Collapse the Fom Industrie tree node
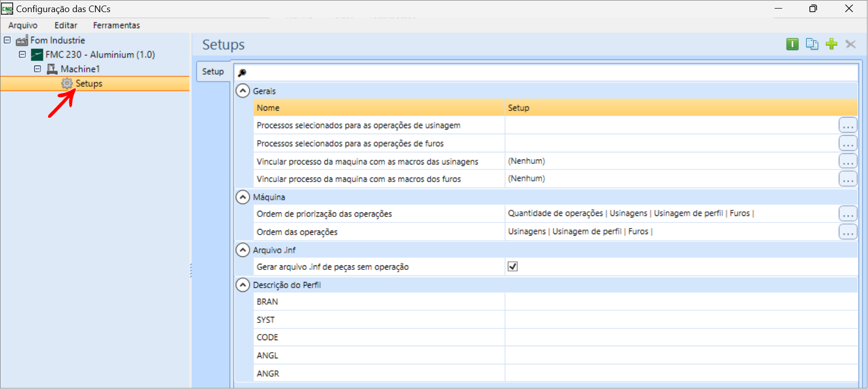This screenshot has height=389, width=868. point(7,40)
